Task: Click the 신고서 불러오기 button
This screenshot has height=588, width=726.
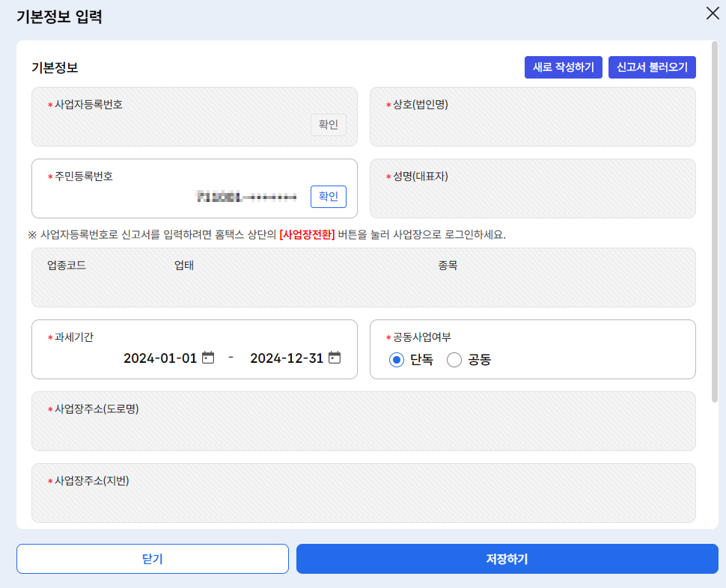Action: [651, 67]
